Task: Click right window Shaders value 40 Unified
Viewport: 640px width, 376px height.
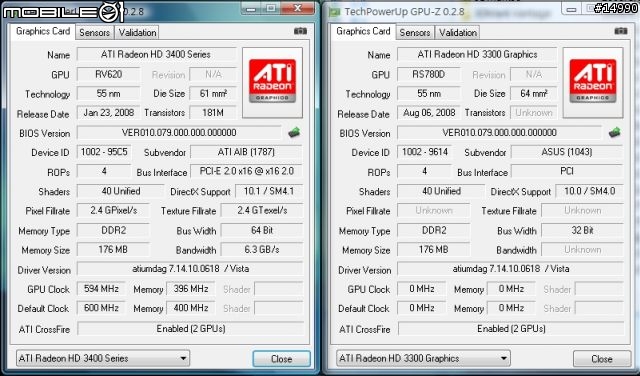Action: point(441,191)
